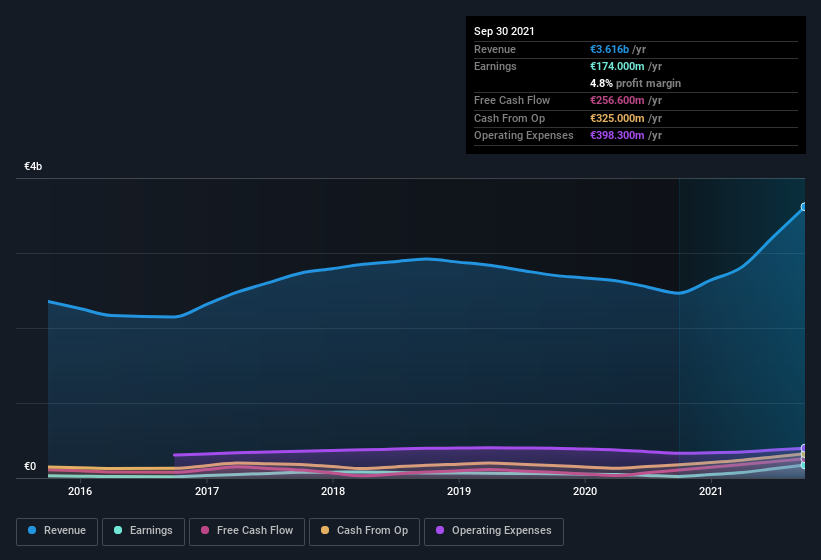
Task: Click the €174.000m earnings value
Action: 617,66
